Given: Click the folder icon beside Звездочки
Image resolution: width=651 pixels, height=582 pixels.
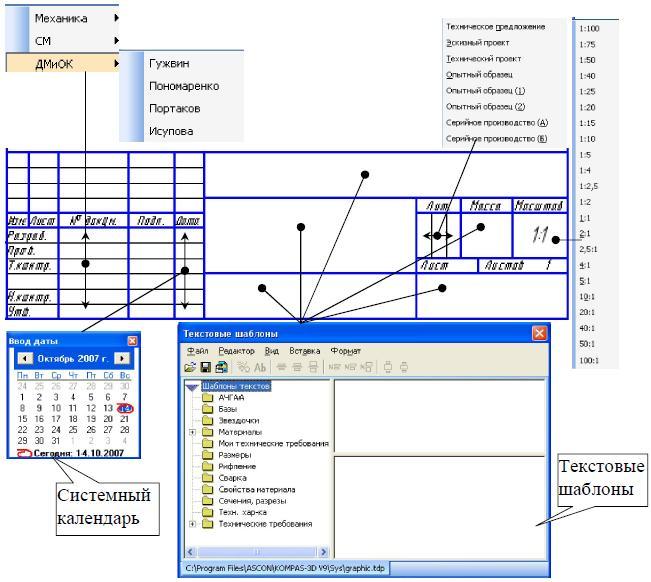Looking at the screenshot, I should tap(207, 421).
